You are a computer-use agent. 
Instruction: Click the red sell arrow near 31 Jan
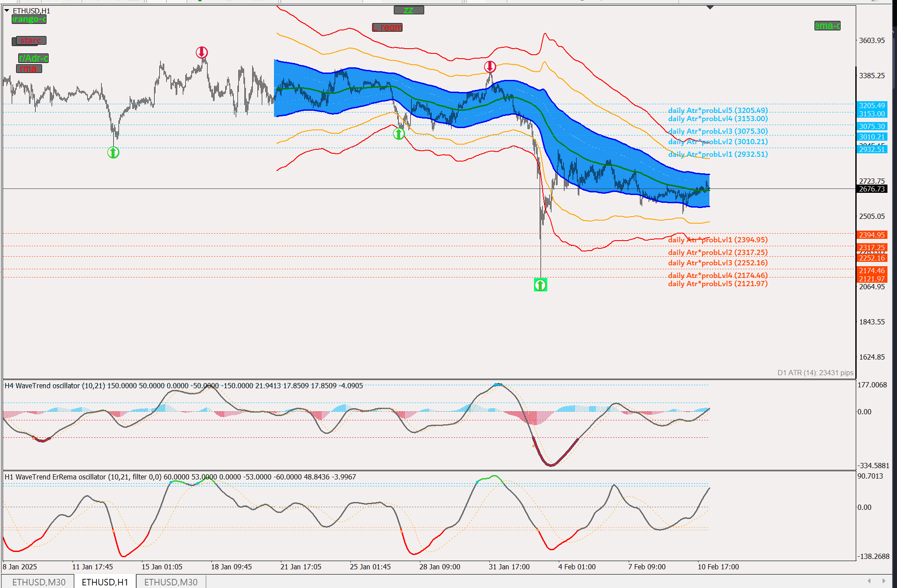[490, 66]
